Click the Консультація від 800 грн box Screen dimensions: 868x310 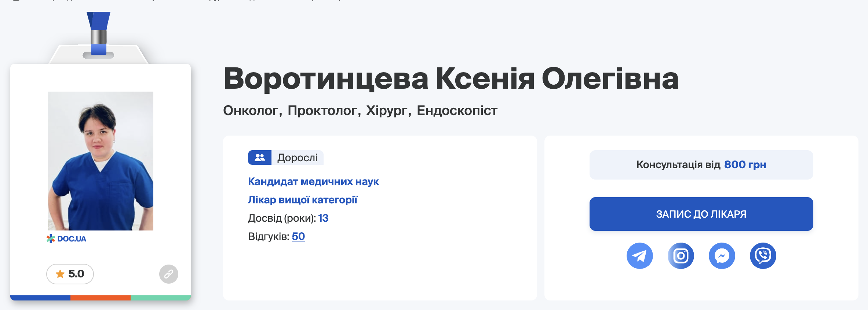[701, 165]
